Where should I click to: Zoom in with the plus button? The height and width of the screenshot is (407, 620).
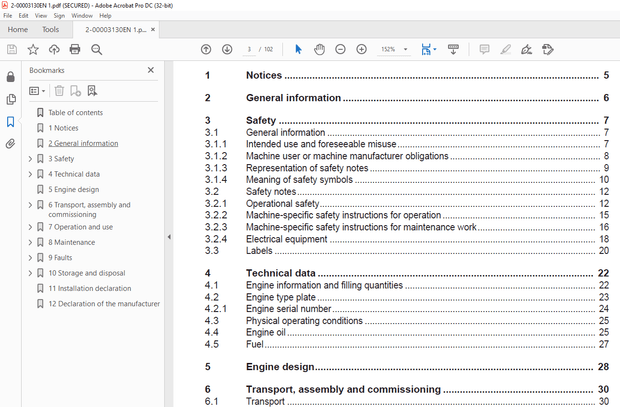pos(361,49)
